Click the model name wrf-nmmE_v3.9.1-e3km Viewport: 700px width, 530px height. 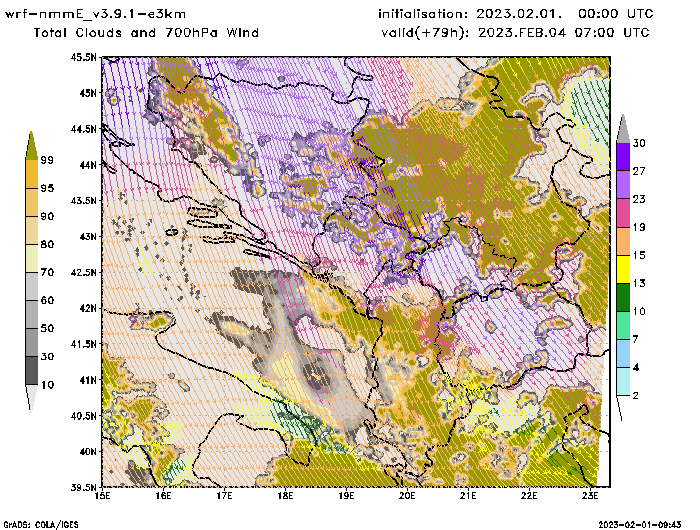click(x=95, y=14)
